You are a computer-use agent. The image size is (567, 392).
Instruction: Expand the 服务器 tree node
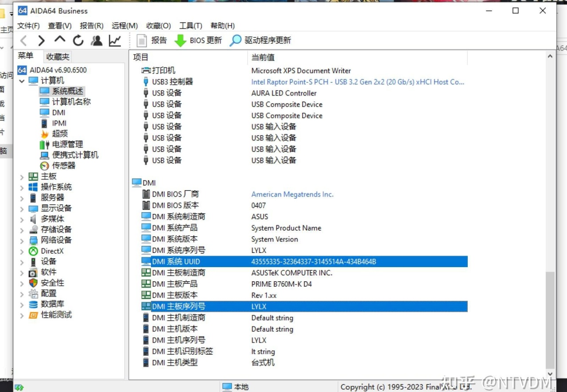22,198
